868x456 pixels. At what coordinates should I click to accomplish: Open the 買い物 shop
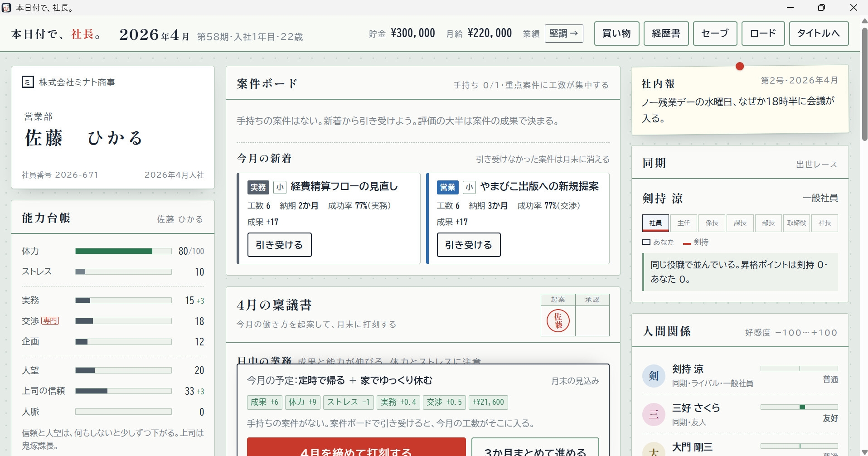616,34
